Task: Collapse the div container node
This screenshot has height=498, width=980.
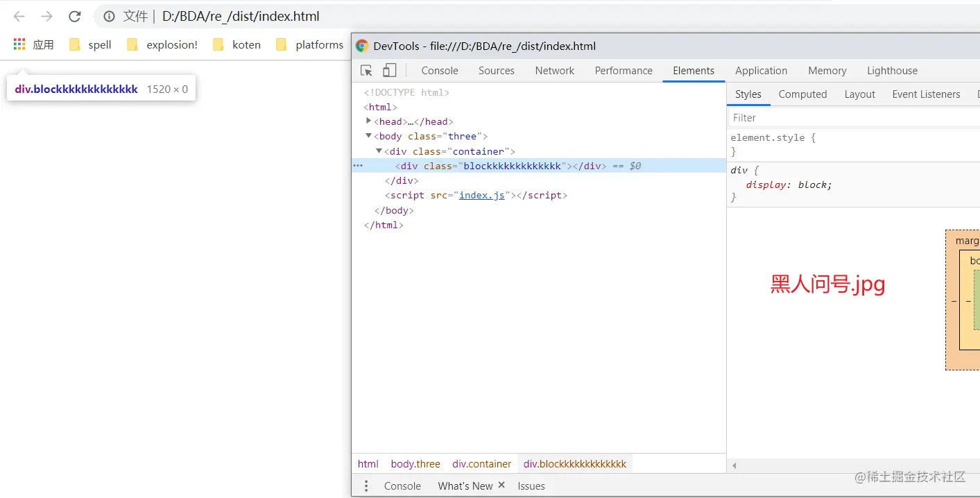Action: tap(379, 151)
